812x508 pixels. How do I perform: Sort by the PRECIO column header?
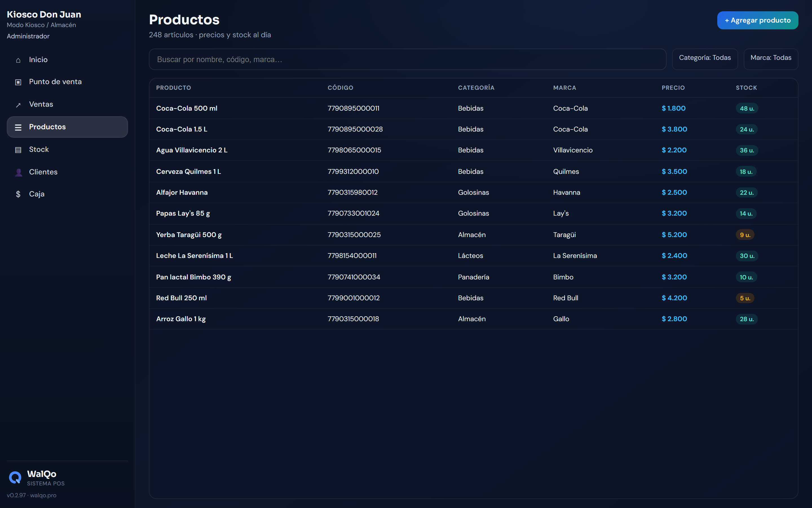673,88
